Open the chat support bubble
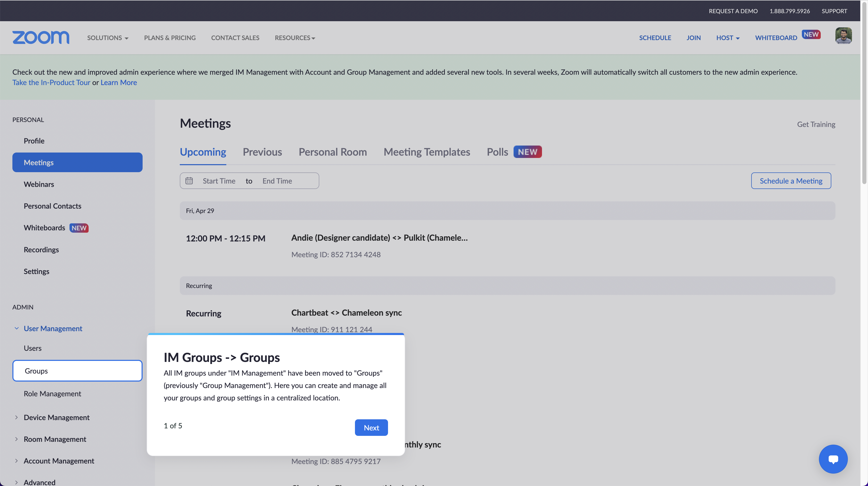 click(833, 459)
